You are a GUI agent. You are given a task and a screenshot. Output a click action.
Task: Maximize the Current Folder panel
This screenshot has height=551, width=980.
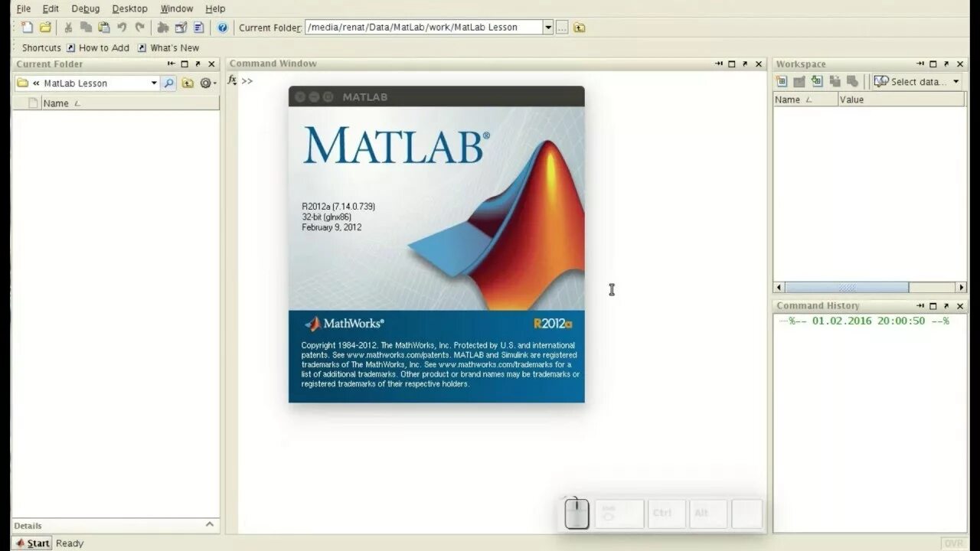click(x=185, y=64)
